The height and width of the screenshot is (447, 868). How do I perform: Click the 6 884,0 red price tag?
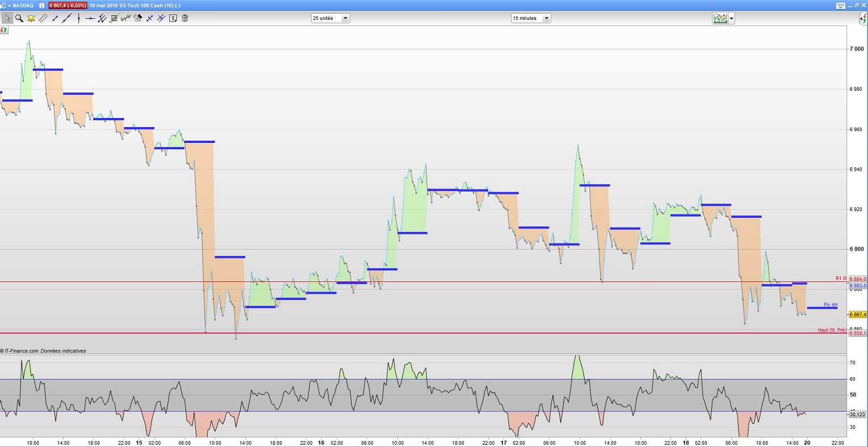[x=858, y=279]
